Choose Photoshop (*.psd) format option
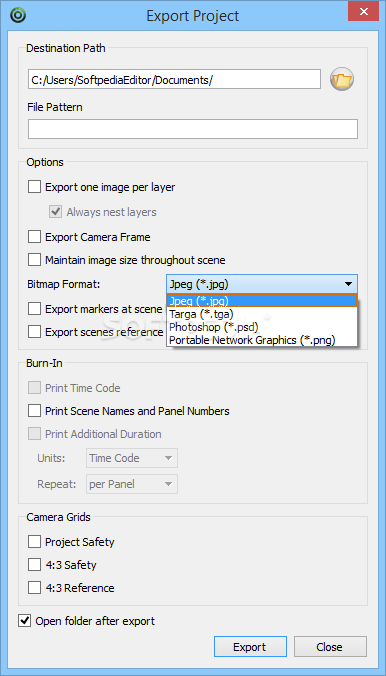386x676 pixels. pyautogui.click(x=262, y=326)
